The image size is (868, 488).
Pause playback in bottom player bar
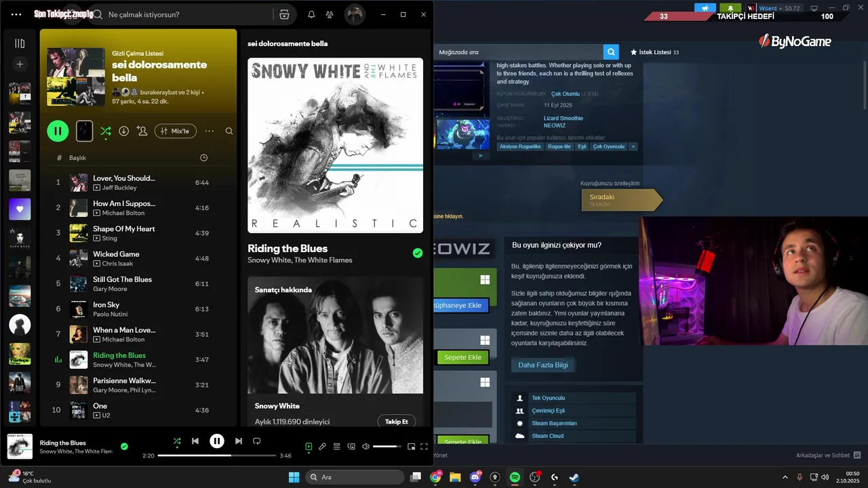pos(217,441)
